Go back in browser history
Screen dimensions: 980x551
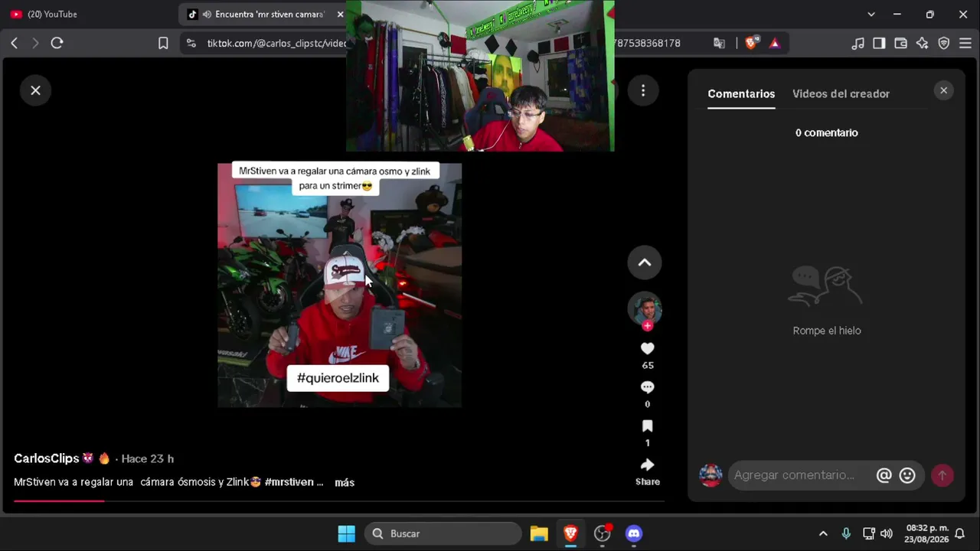[14, 43]
